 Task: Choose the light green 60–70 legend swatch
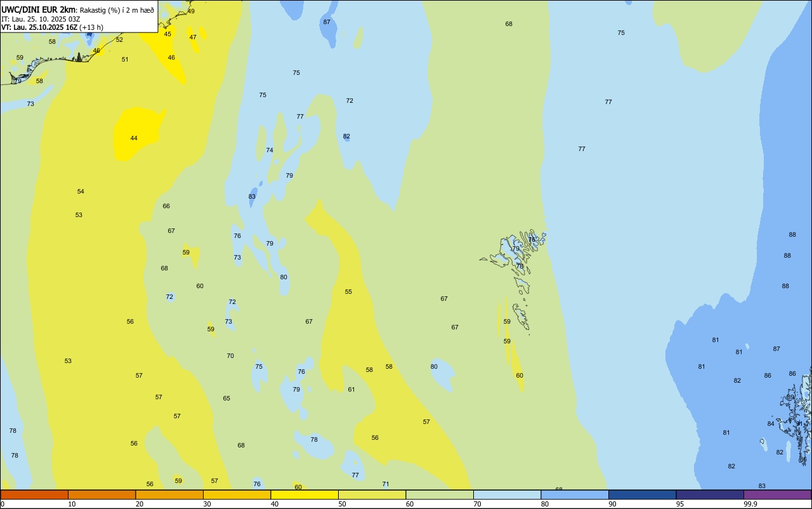click(440, 494)
